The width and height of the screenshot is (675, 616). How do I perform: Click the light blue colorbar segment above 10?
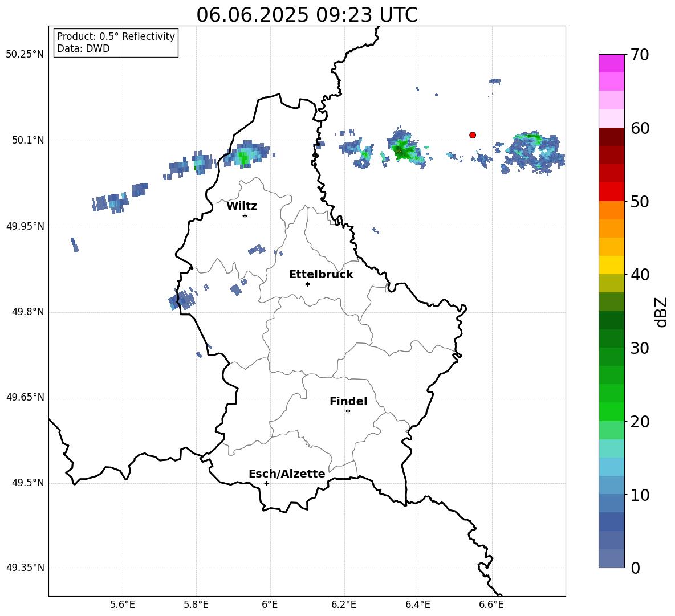click(612, 467)
